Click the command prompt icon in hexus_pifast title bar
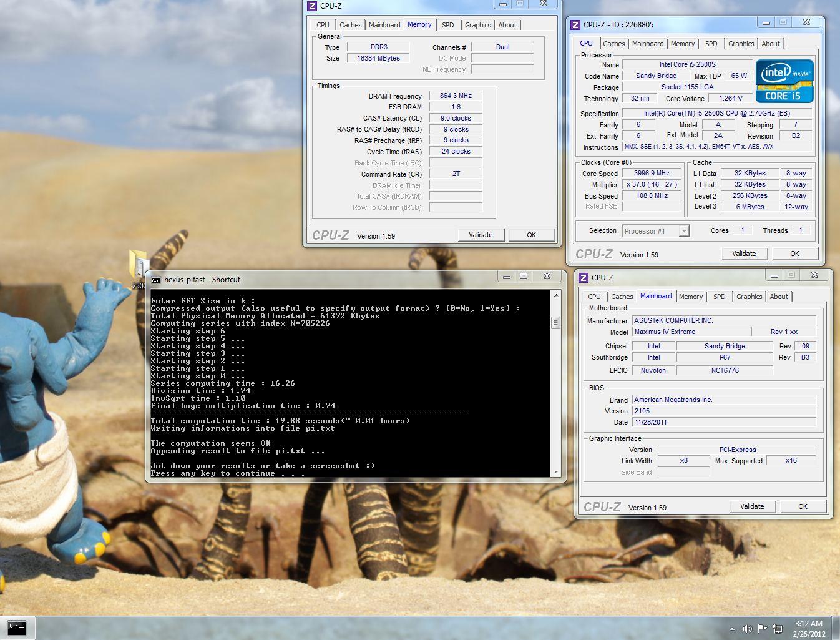 click(156, 280)
